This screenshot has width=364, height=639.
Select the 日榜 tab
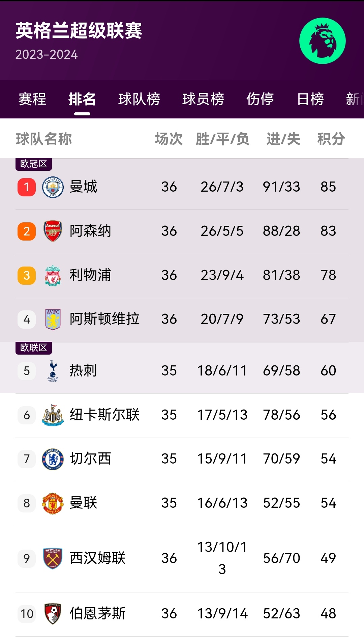310,99
